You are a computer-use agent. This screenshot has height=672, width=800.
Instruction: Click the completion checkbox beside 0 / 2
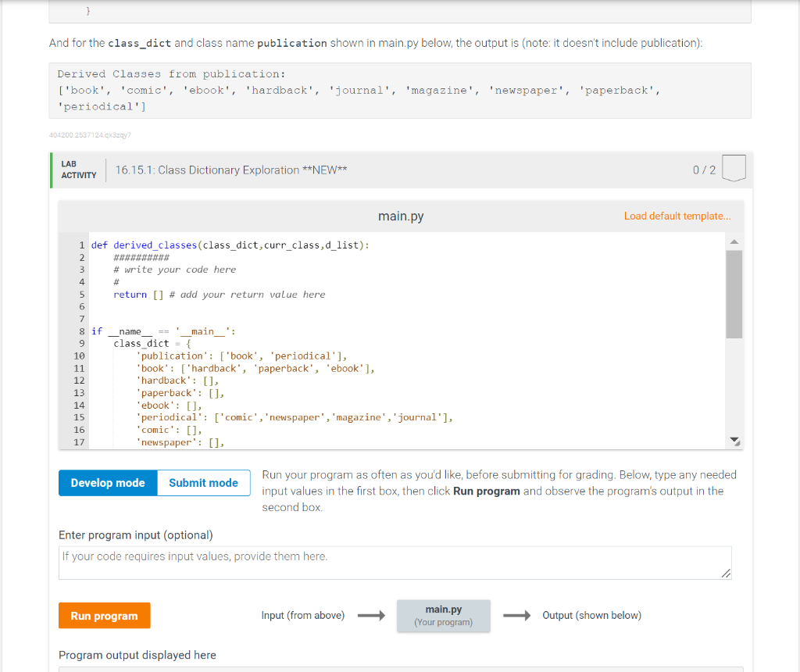click(734, 168)
